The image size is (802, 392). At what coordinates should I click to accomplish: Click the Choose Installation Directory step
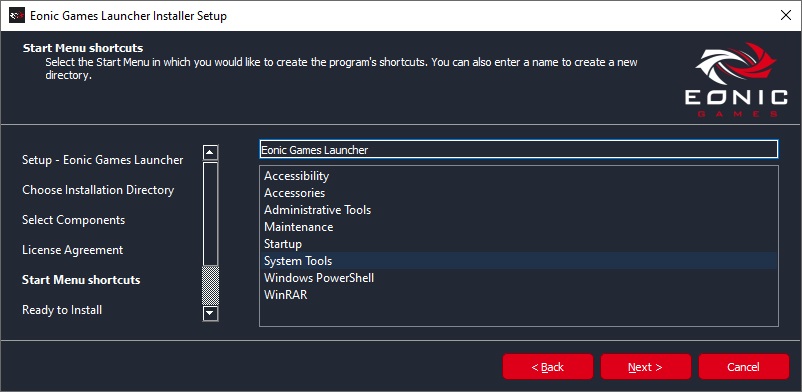[98, 190]
